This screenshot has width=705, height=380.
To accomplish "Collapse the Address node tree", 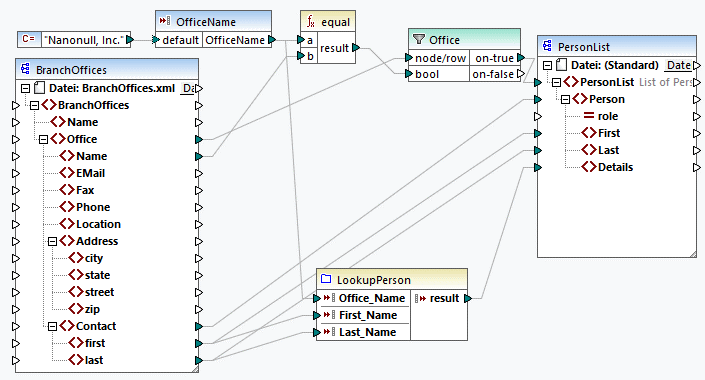I will click(x=52, y=241).
